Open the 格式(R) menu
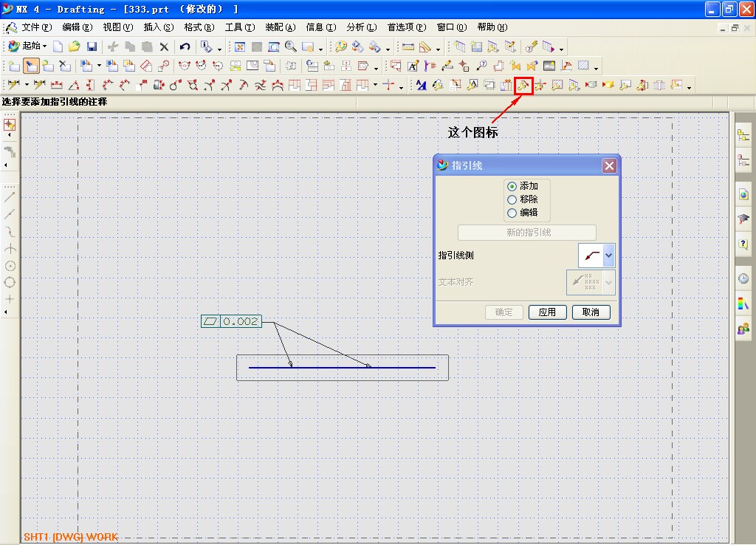This screenshot has width=756, height=545. click(199, 27)
